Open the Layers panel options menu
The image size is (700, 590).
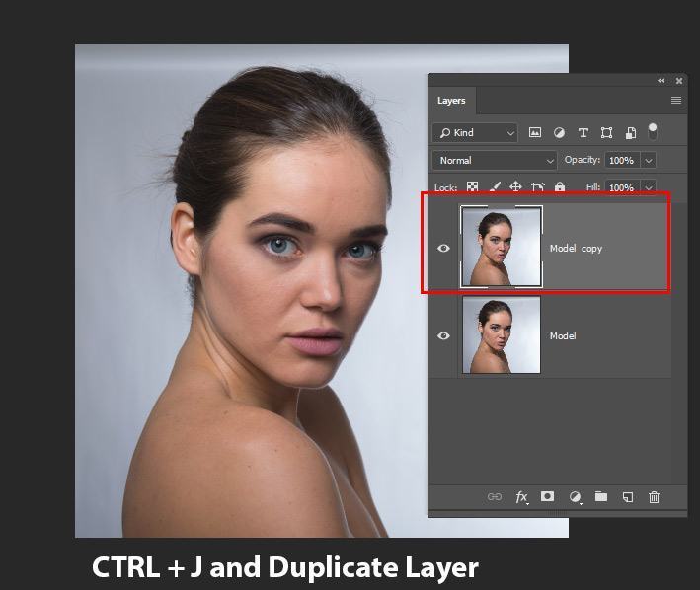pos(676,101)
